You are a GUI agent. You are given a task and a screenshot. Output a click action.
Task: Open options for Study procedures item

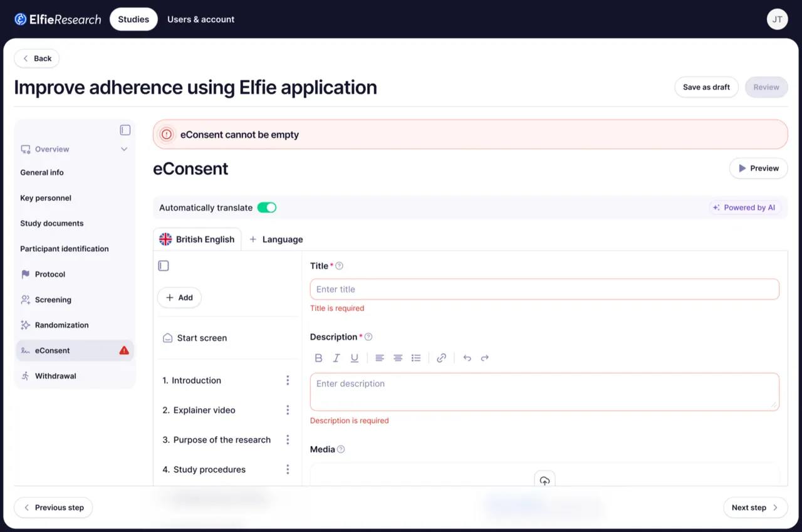[288, 469]
